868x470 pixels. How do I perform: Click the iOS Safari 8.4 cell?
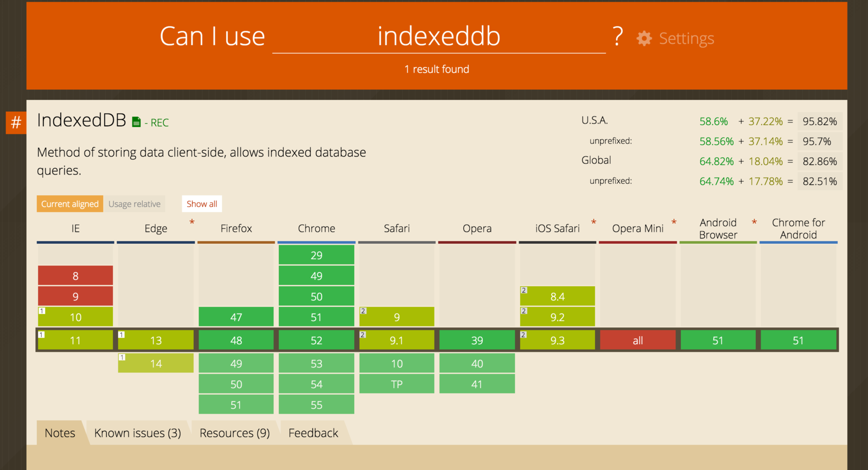tap(557, 297)
